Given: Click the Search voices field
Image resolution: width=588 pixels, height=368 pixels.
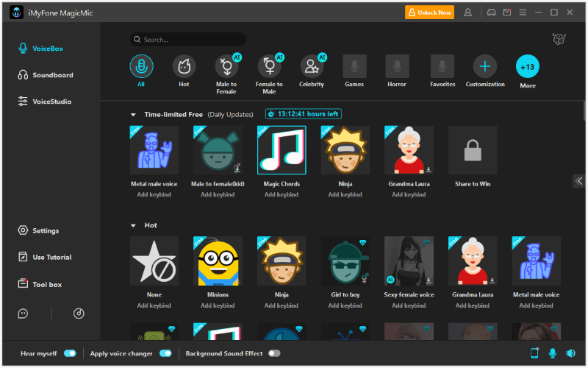Looking at the screenshot, I should pos(188,40).
